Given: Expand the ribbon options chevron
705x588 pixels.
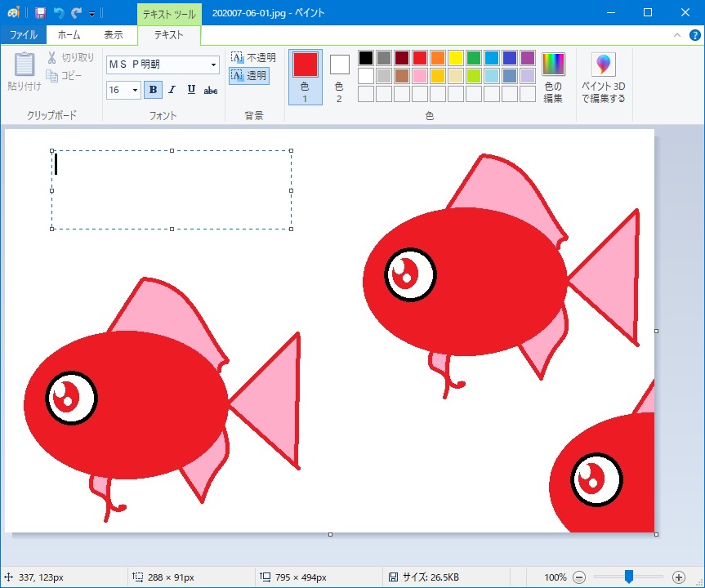Looking at the screenshot, I should point(677,35).
